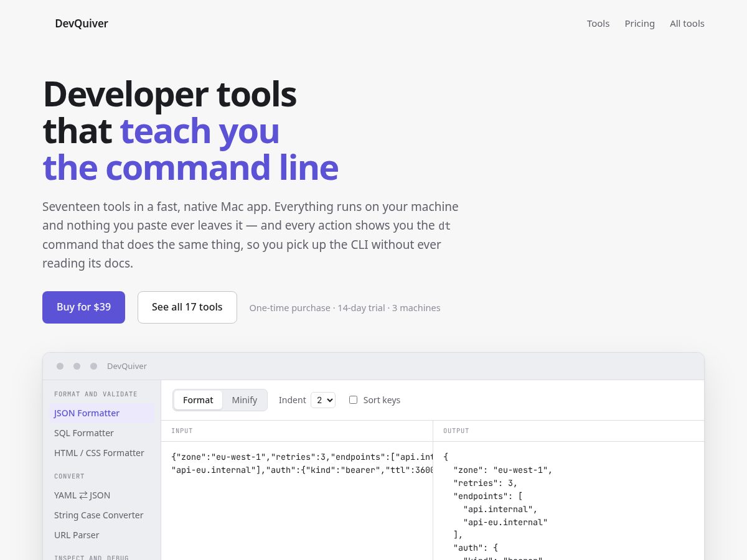747x560 pixels.
Task: Click the "retries": 3 output line
Action: coord(486,483)
